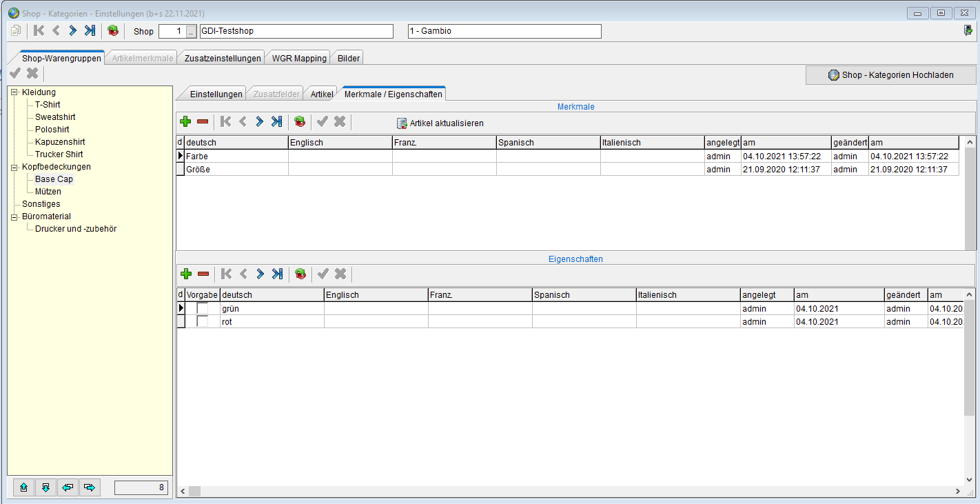This screenshot has height=504, width=980.
Task: Move selected category right with arrow button
Action: [x=89, y=487]
